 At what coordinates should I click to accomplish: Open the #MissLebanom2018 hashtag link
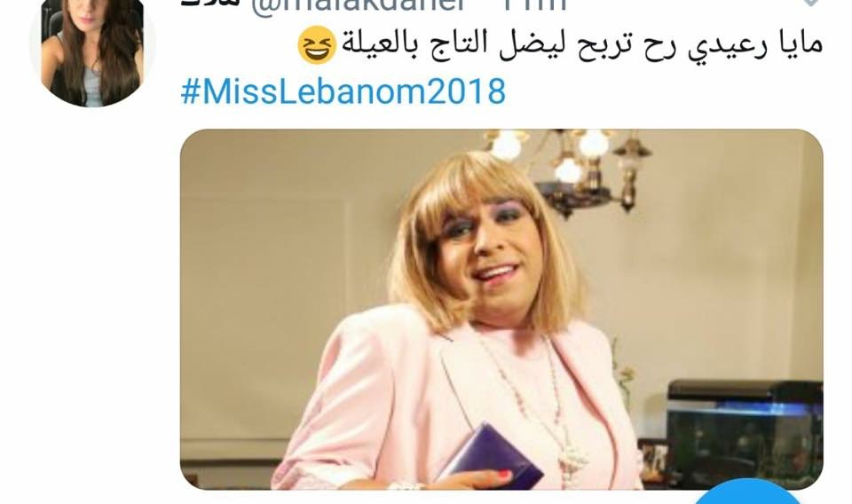[343, 91]
